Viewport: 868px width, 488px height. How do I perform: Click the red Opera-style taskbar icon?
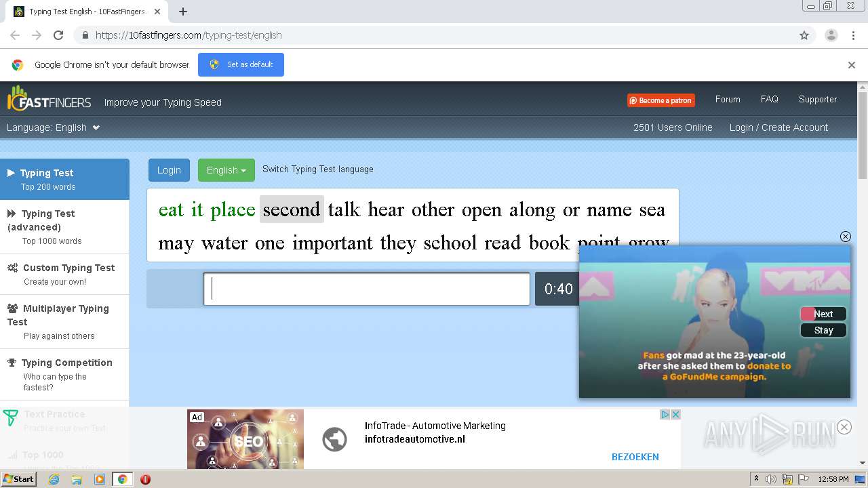click(145, 479)
